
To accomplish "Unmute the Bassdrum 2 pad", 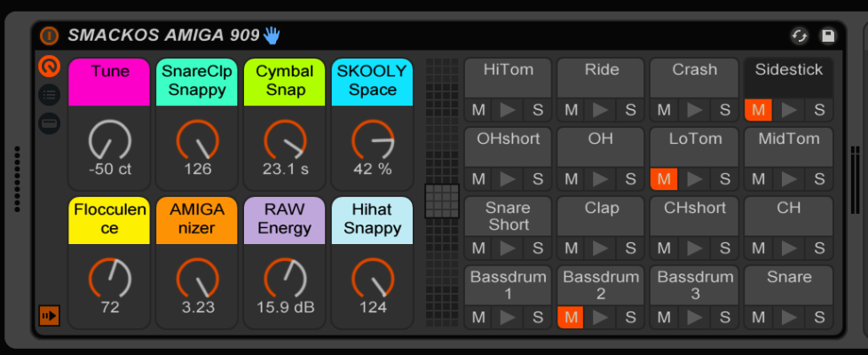I will click(571, 317).
